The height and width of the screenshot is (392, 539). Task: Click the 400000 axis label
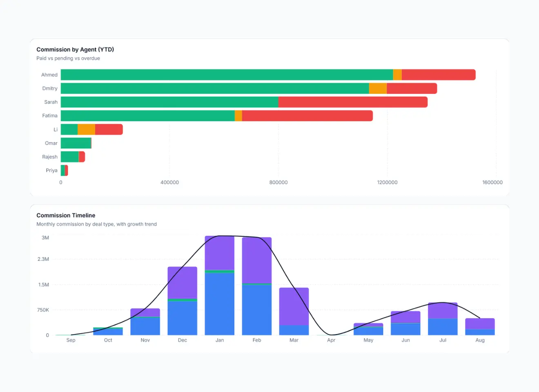pyautogui.click(x=169, y=182)
